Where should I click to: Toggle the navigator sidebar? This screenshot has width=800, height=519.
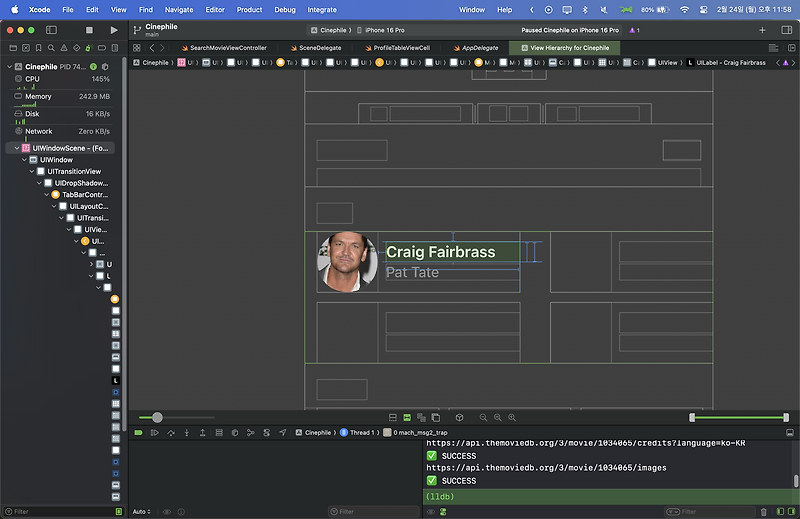52,30
